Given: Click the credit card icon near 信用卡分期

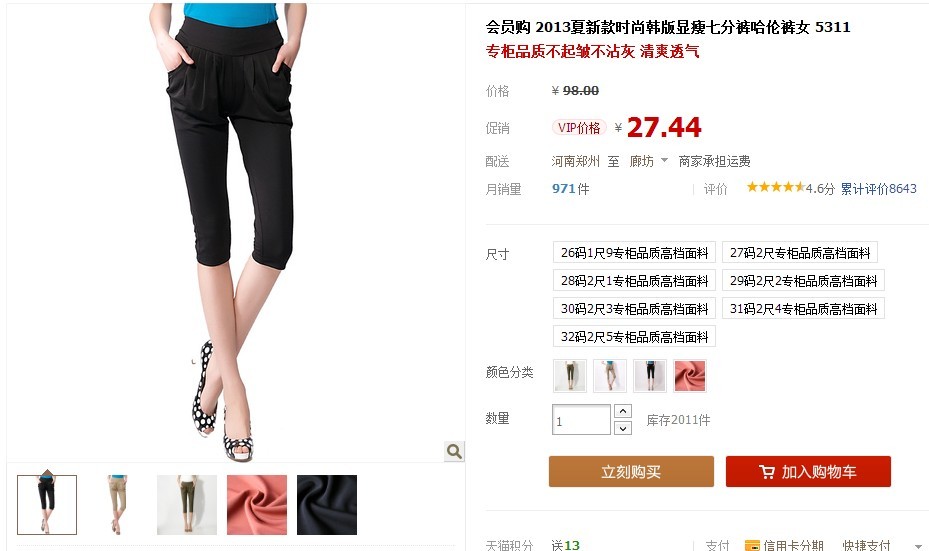Looking at the screenshot, I should coord(752,545).
